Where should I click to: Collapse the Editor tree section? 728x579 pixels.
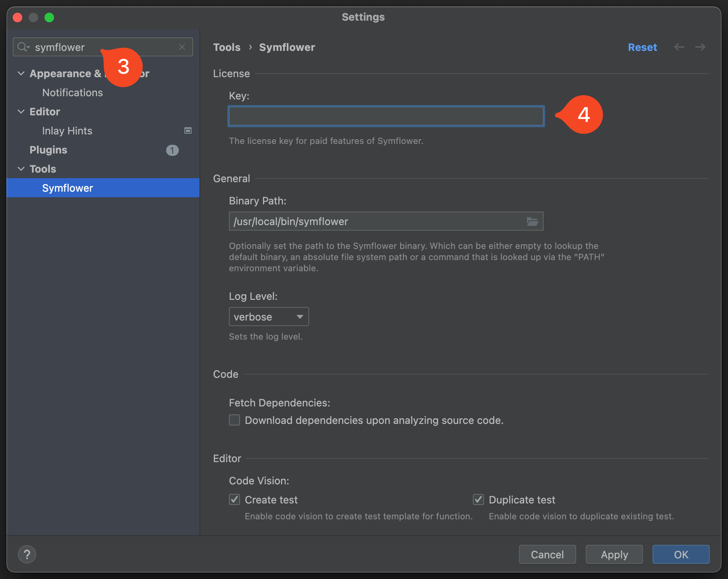(21, 111)
